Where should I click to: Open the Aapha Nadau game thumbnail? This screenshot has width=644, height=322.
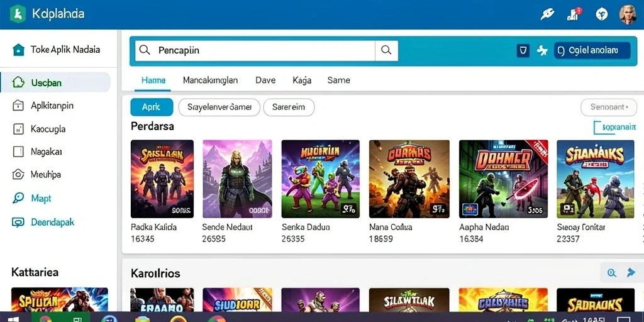click(x=503, y=179)
